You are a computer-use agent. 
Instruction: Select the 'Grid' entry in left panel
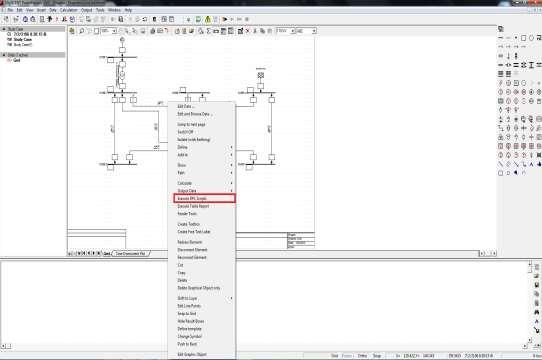click(17, 60)
